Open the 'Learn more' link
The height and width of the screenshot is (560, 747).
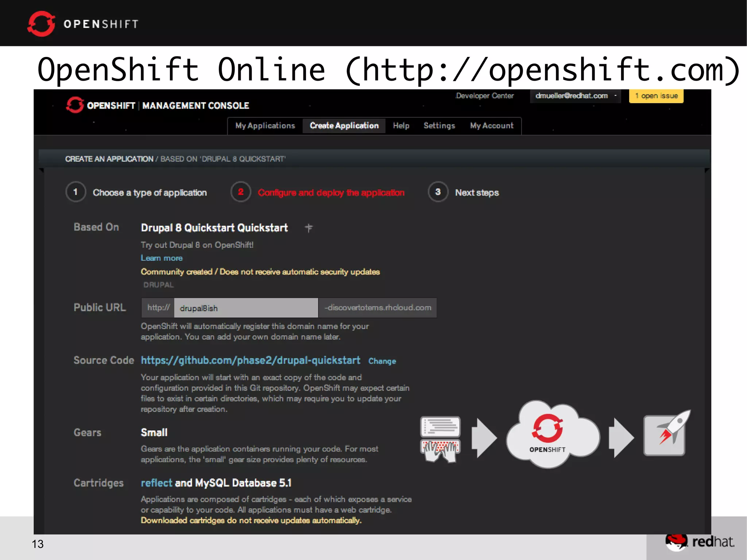tap(162, 258)
